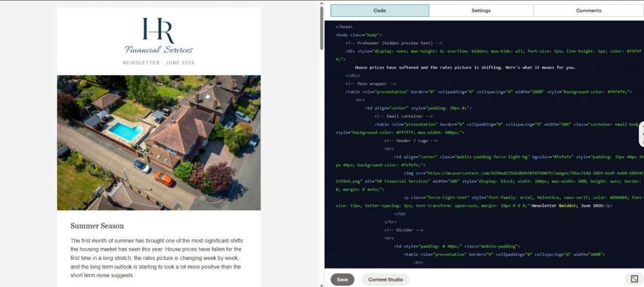Click the "<!-- Header / Logo -->" comment line

coord(411,141)
